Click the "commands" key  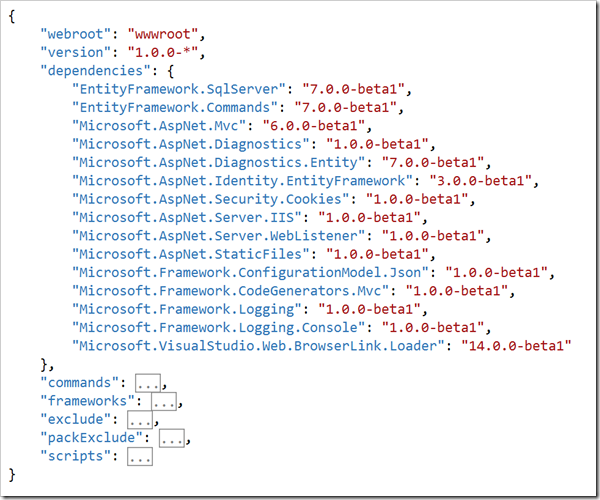80,383
